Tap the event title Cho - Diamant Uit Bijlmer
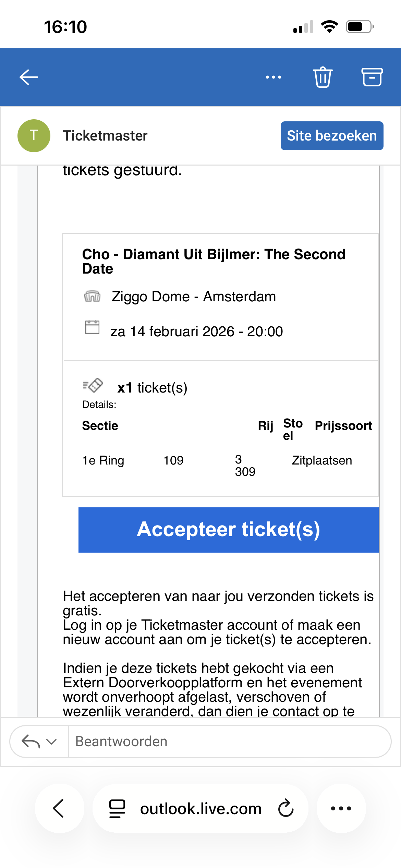The width and height of the screenshot is (401, 868). click(x=213, y=261)
